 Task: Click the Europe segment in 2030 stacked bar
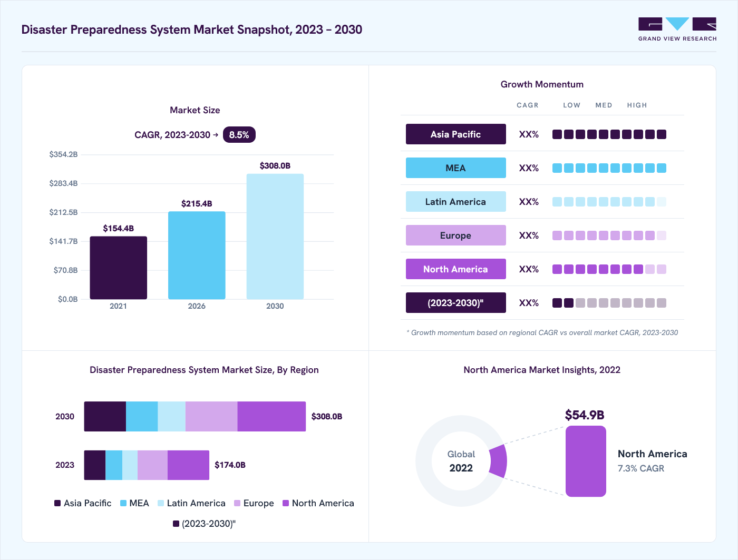point(211,417)
